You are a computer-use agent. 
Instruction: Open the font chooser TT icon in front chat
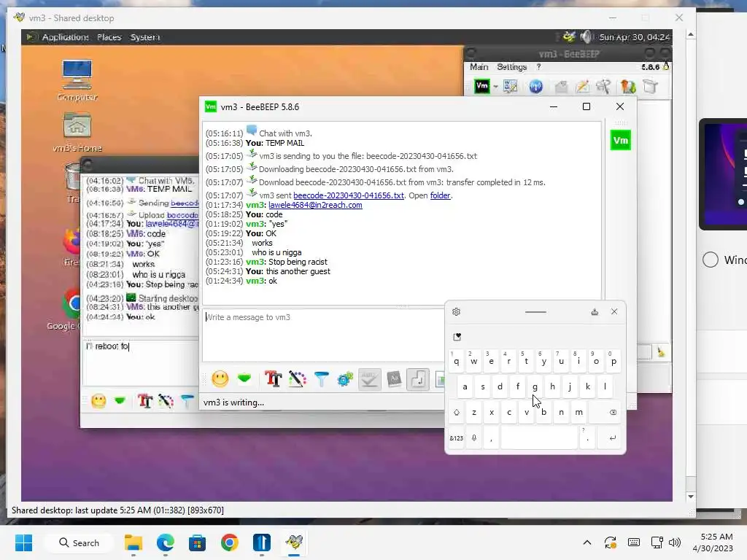[273, 379]
